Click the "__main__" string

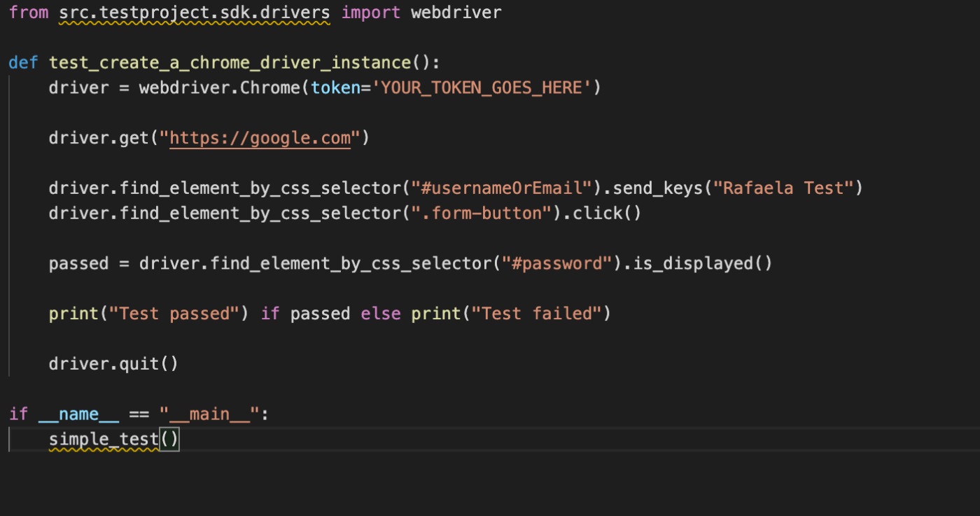[209, 414]
